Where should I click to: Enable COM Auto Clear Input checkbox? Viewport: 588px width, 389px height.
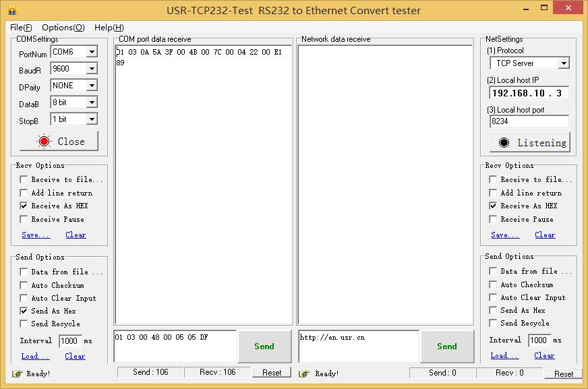click(x=24, y=298)
